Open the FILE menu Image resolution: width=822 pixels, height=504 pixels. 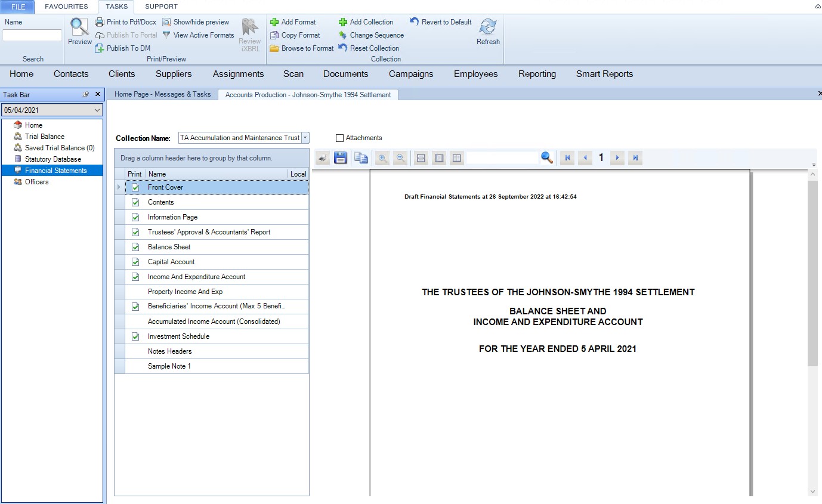pos(18,7)
